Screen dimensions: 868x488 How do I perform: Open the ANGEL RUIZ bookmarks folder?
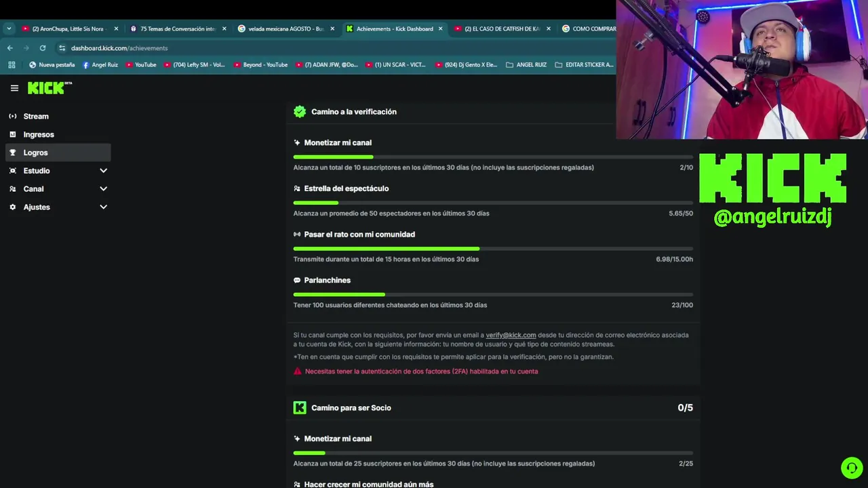click(526, 65)
